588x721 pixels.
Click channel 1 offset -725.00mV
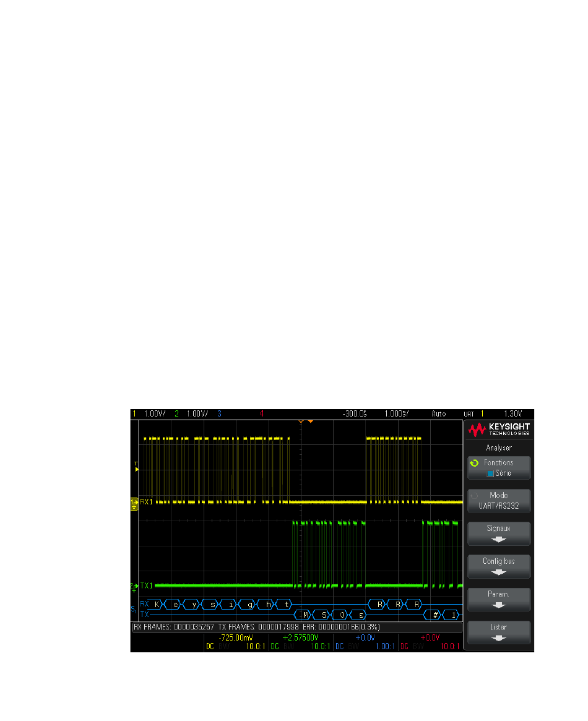[235, 638]
